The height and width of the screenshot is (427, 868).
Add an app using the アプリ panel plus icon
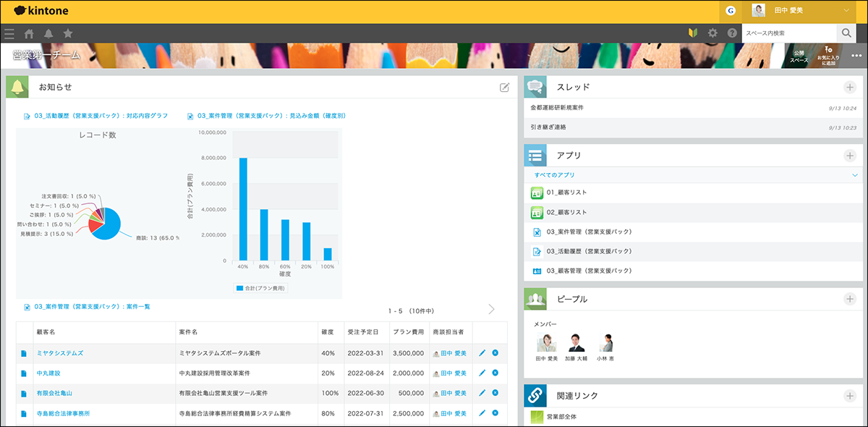coord(851,155)
